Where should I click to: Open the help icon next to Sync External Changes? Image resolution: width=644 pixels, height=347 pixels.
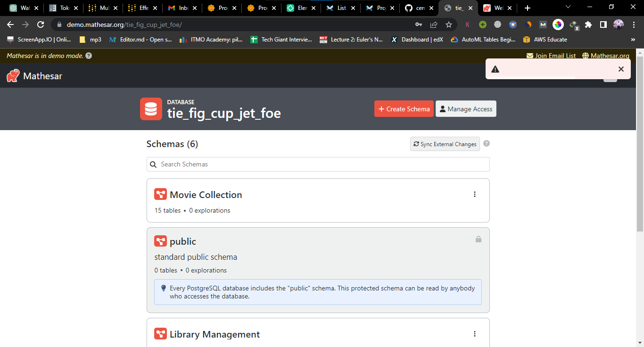click(487, 144)
